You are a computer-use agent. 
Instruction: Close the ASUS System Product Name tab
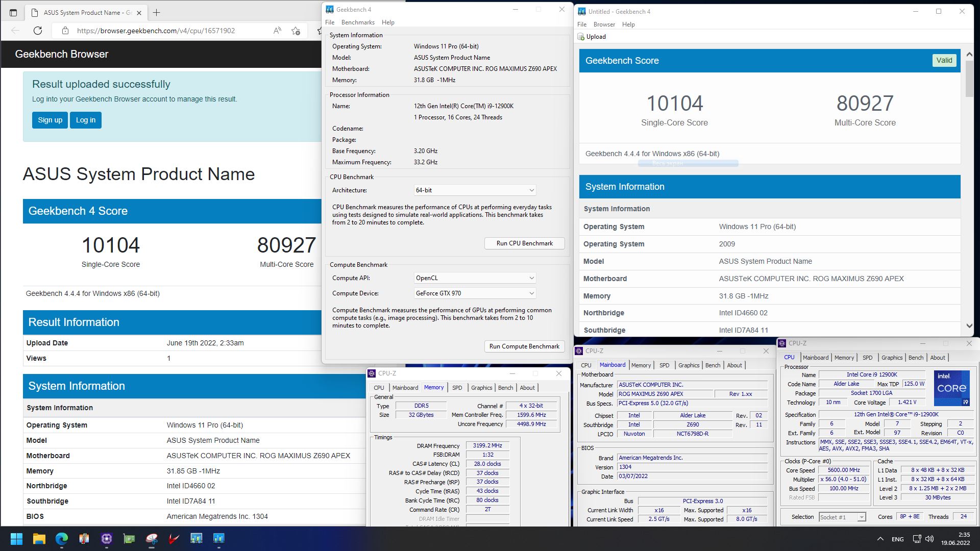tap(139, 12)
